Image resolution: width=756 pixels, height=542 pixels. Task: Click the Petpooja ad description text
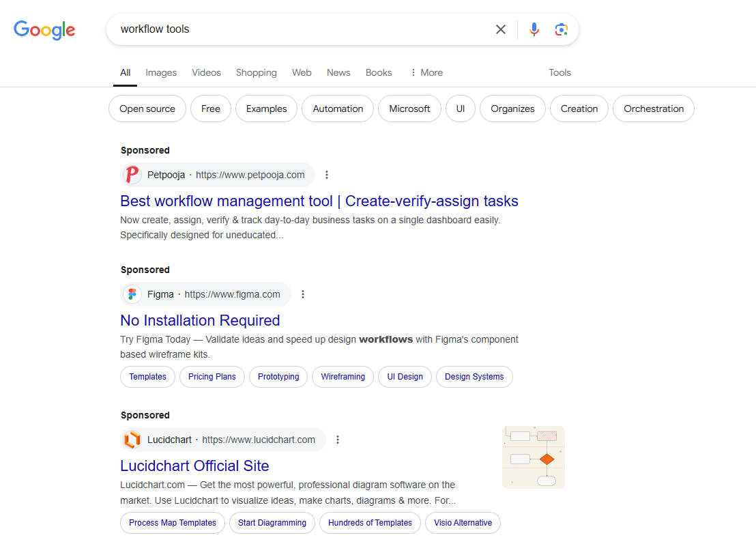(x=310, y=227)
